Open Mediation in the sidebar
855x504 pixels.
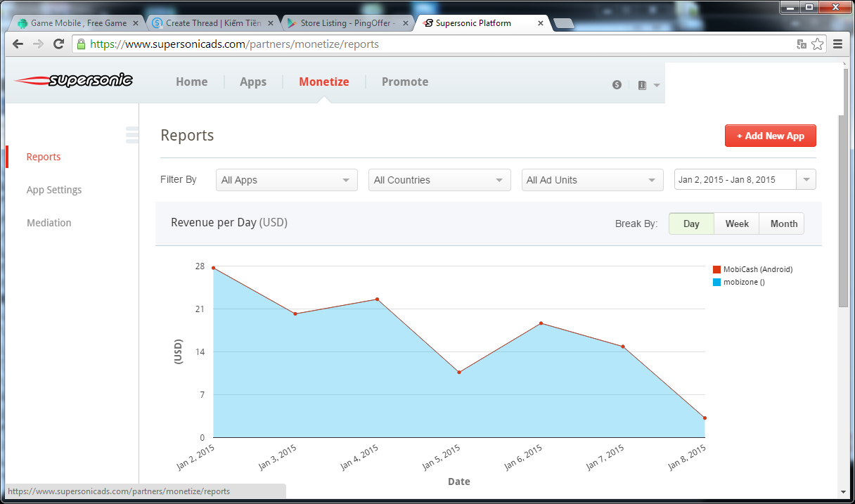tap(49, 223)
